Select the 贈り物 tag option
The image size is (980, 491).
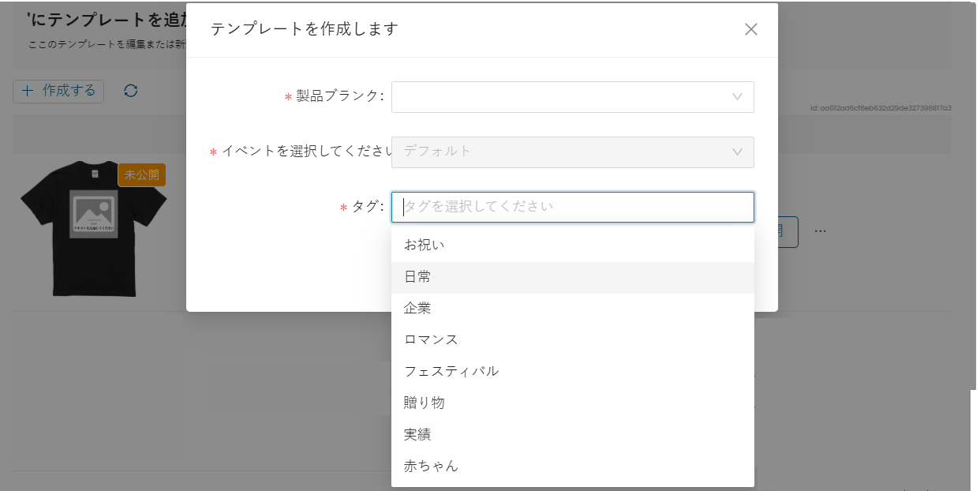point(425,403)
